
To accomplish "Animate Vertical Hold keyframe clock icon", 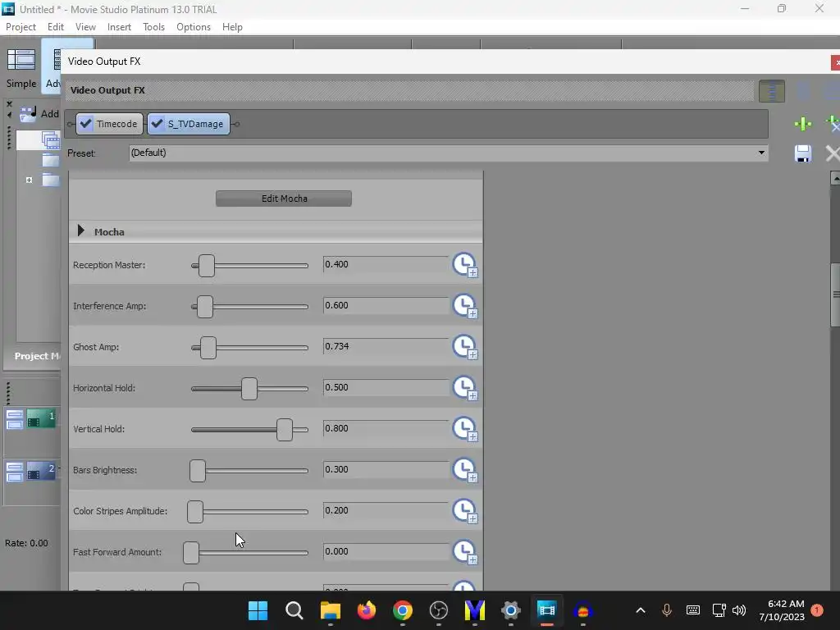I will point(465,428).
